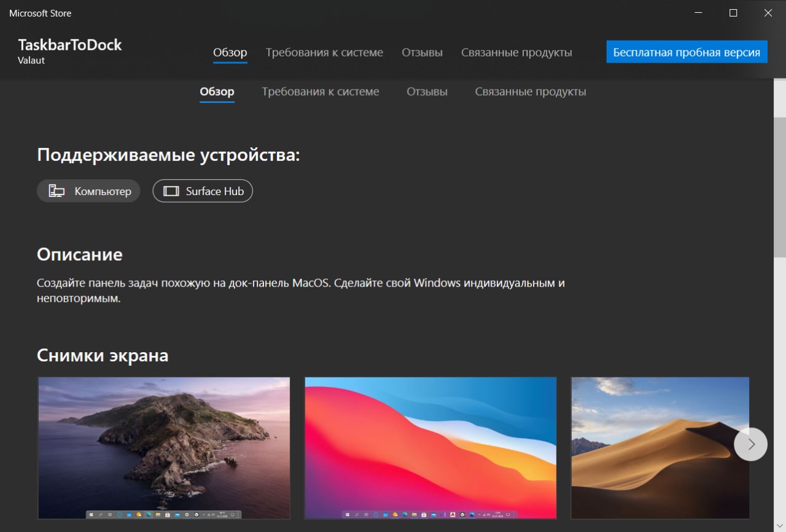The image size is (786, 532).
Task: Click the Компьютер device icon
Action: click(x=56, y=191)
